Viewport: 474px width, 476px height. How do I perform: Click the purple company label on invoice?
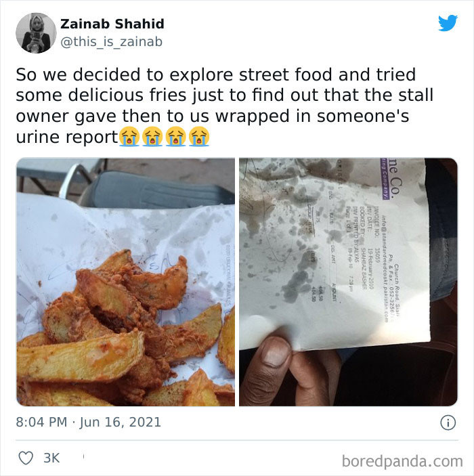tap(385, 179)
